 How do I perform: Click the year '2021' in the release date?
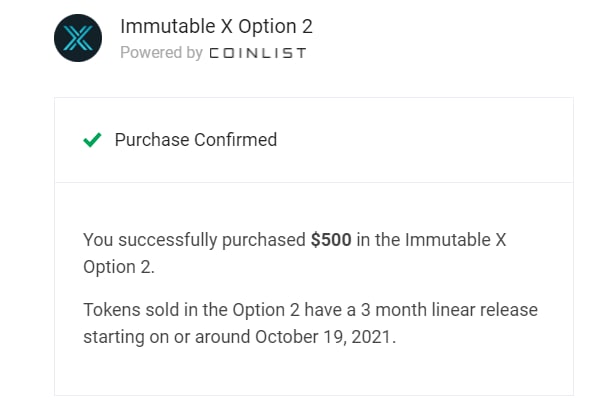371,337
